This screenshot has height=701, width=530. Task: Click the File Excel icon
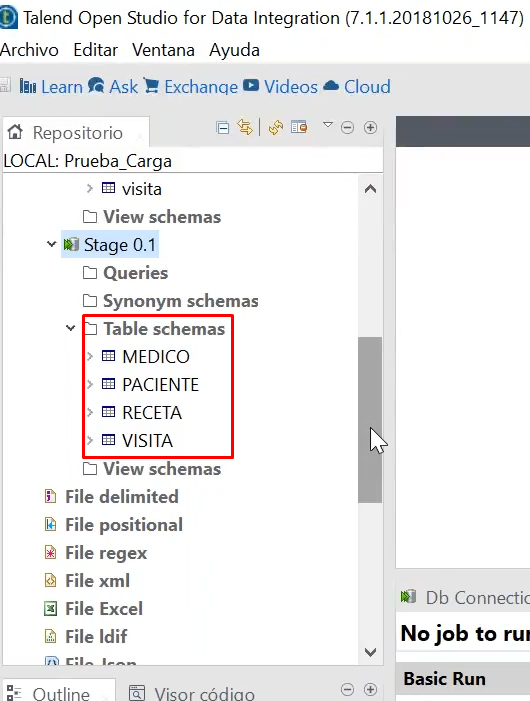pyautogui.click(x=50, y=608)
